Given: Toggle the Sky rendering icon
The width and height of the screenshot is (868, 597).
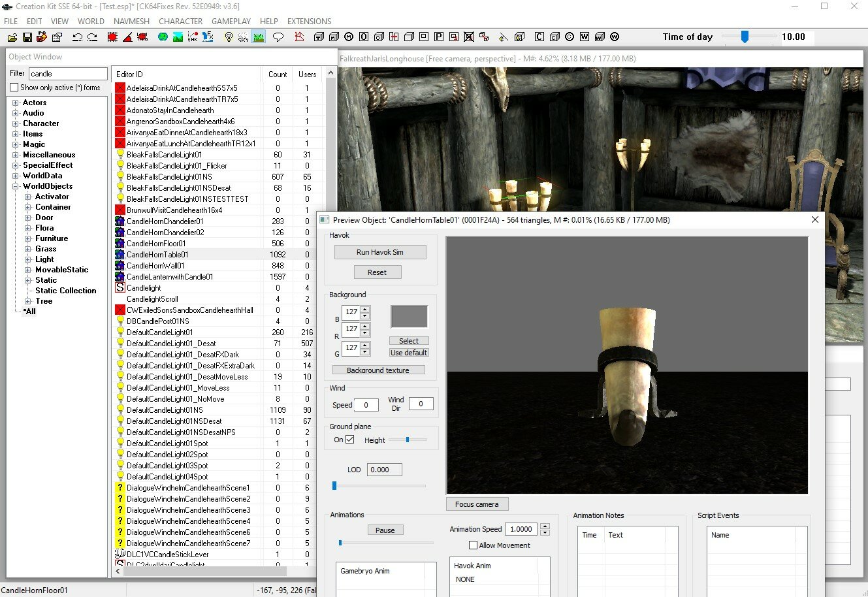Looking at the screenshot, I should [243, 37].
